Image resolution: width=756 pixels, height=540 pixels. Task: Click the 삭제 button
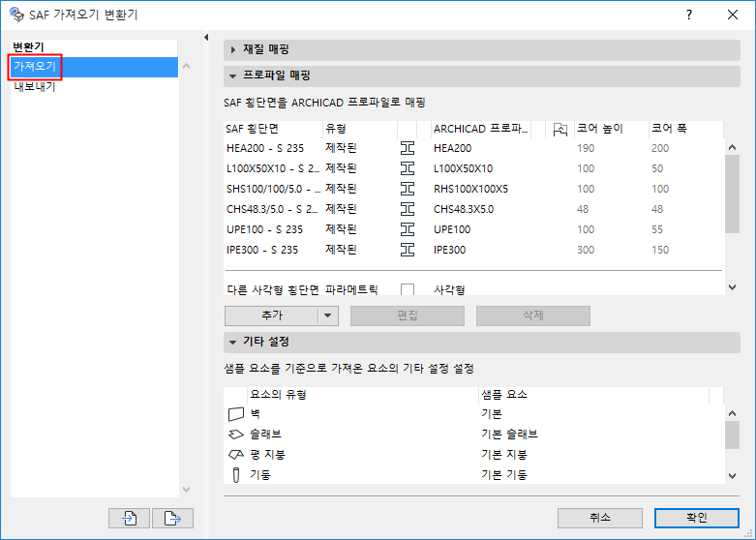click(533, 315)
